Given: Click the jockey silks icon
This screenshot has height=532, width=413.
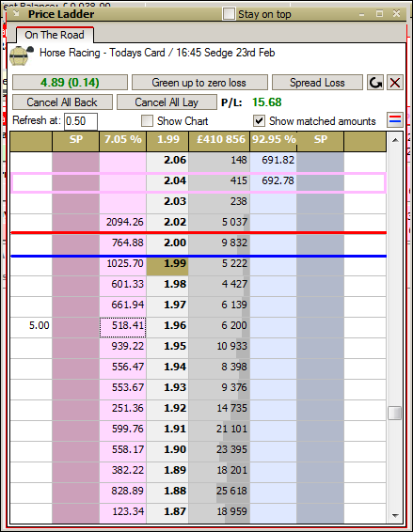Looking at the screenshot, I should click(22, 56).
